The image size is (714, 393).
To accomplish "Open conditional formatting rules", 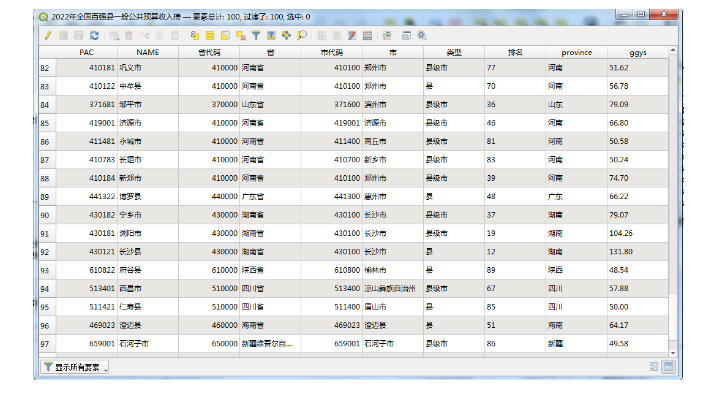I will (x=387, y=36).
